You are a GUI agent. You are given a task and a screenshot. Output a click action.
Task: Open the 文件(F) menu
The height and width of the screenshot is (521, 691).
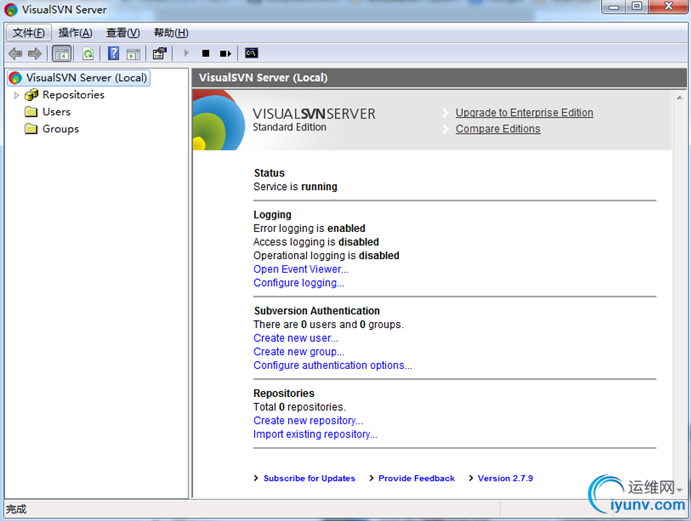[x=29, y=33]
